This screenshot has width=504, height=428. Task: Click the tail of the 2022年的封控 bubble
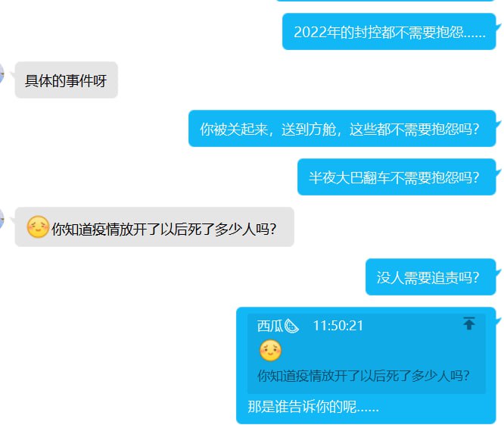coord(499,28)
